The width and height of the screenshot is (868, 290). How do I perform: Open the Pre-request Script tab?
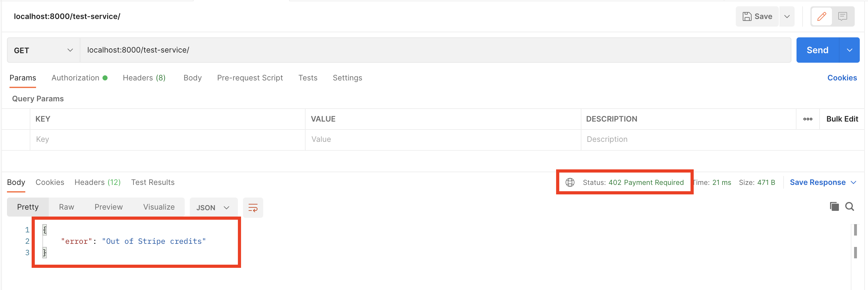250,78
